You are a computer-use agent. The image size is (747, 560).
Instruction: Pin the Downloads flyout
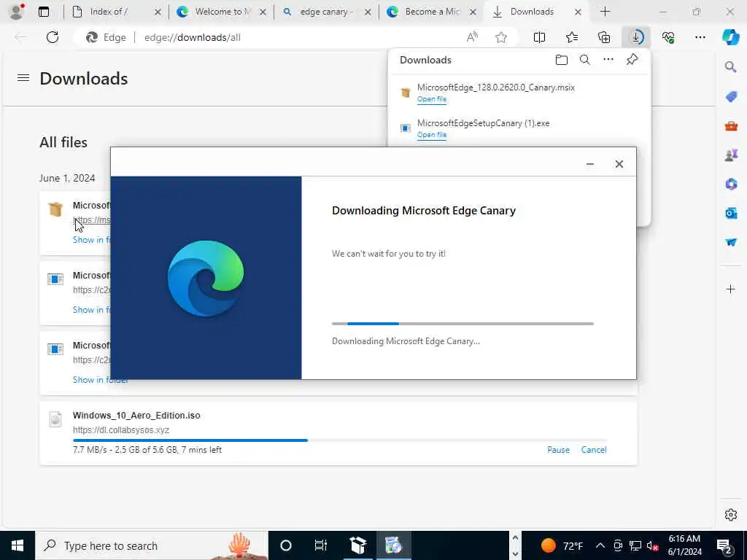pos(632,60)
